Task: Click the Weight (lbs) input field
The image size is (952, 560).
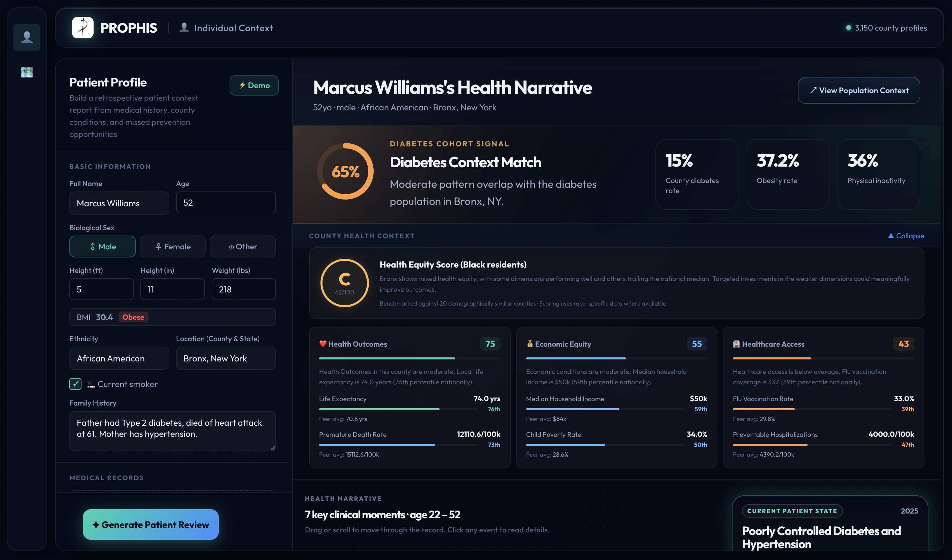Action: coord(244,289)
